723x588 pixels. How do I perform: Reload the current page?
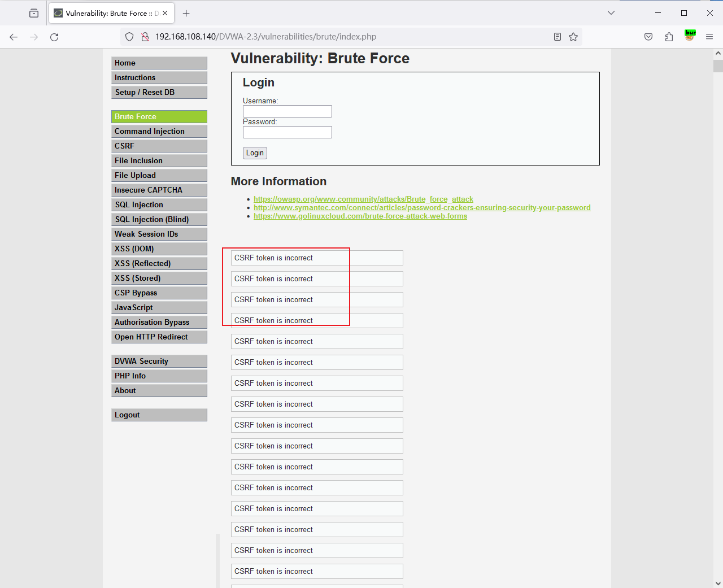(x=54, y=37)
